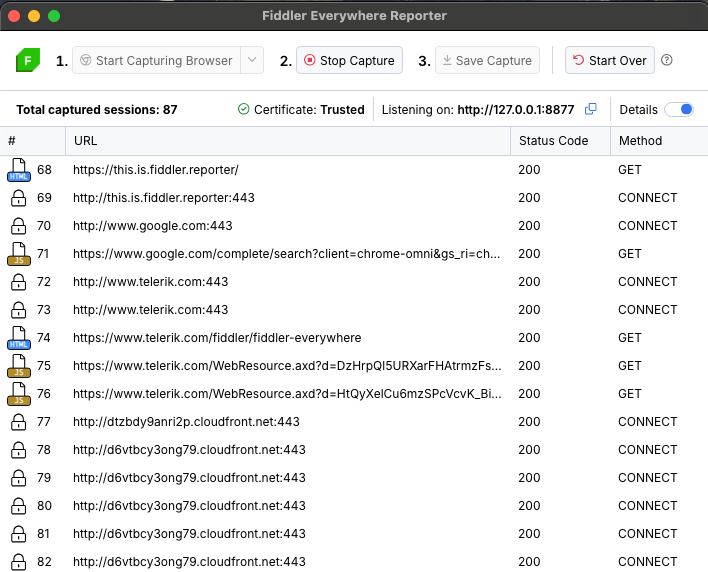Click the help question mark icon
708x572 pixels.
pos(667,60)
